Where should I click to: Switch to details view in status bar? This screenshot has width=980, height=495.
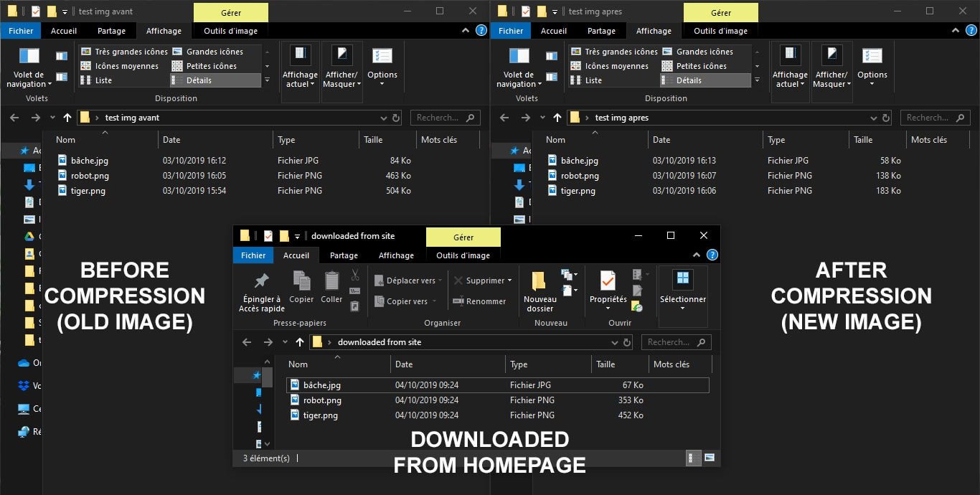(694, 458)
